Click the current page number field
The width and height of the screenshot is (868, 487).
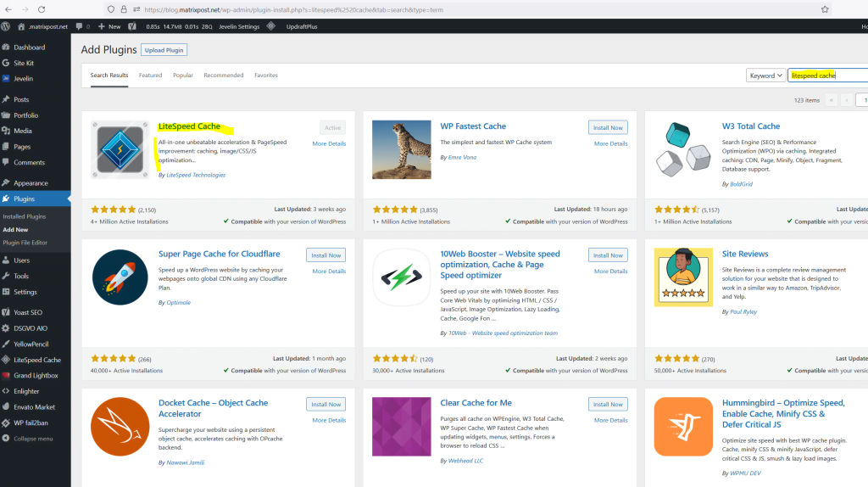tap(862, 100)
